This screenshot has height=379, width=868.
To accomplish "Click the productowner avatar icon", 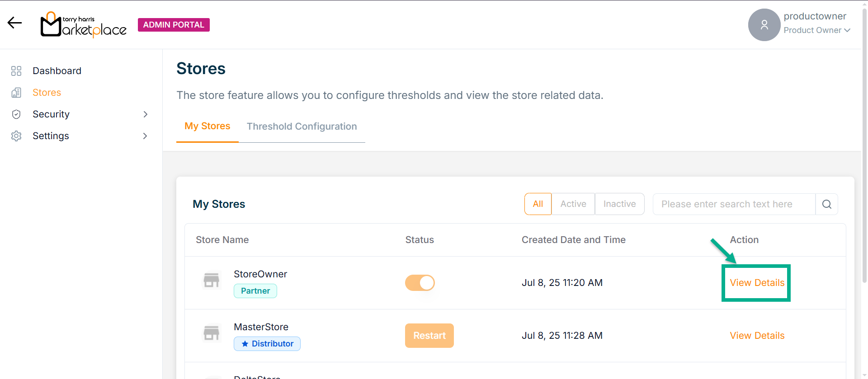I will click(764, 25).
